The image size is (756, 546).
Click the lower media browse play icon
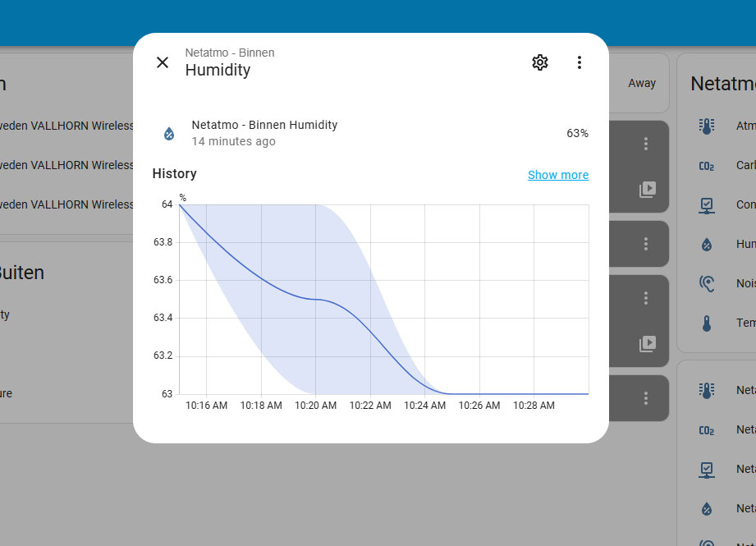click(648, 343)
